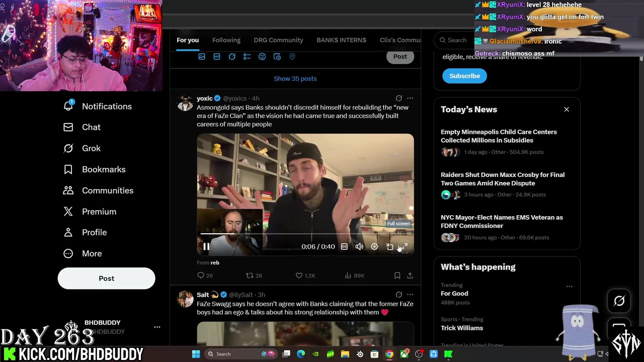Click the composer Post button
This screenshot has width=644, height=362.
tap(400, 56)
